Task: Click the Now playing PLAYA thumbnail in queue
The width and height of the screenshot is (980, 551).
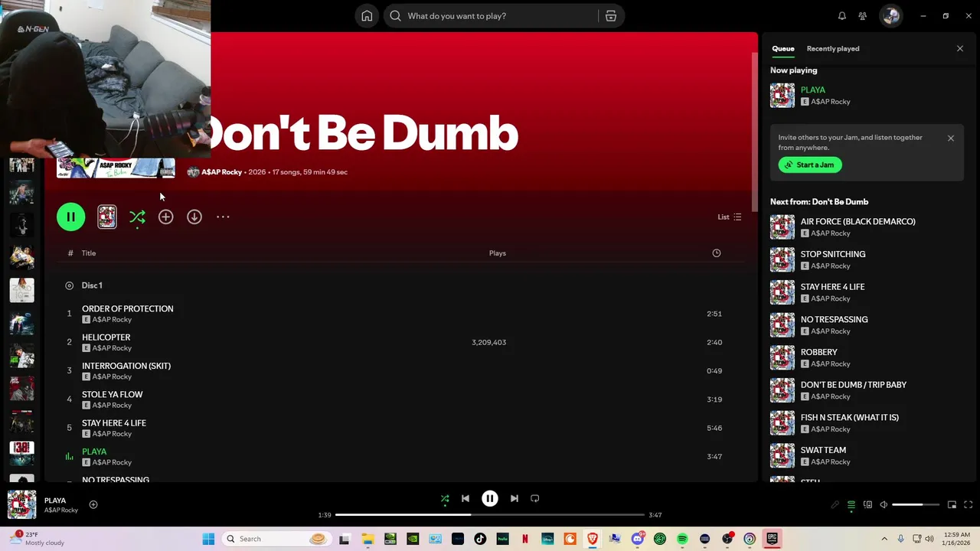Action: click(782, 96)
